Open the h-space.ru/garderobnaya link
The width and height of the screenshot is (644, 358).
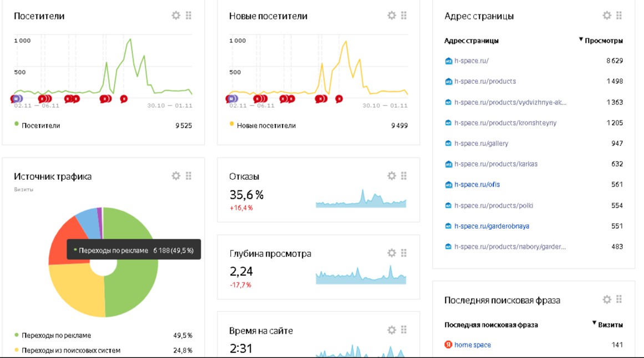pyautogui.click(x=491, y=226)
